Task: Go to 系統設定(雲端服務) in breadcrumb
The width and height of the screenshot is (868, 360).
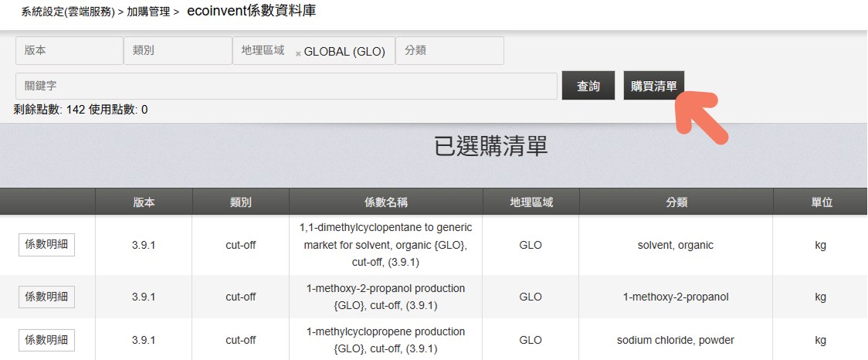Action: (69, 12)
